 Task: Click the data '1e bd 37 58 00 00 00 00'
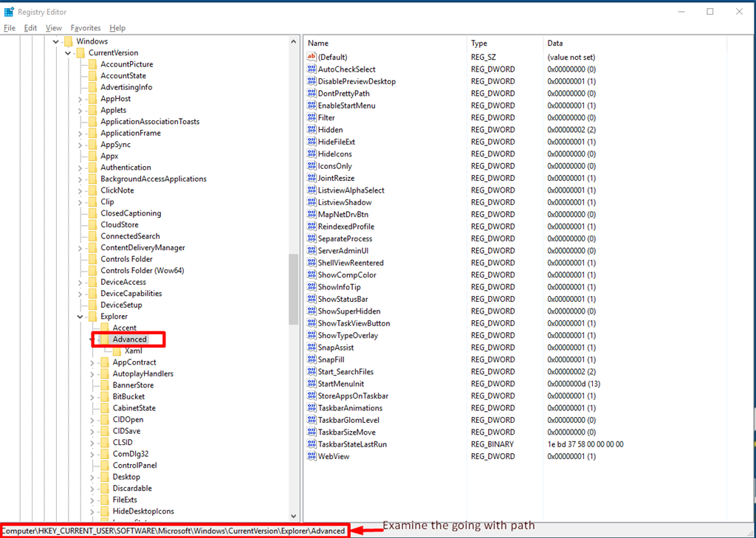585,444
